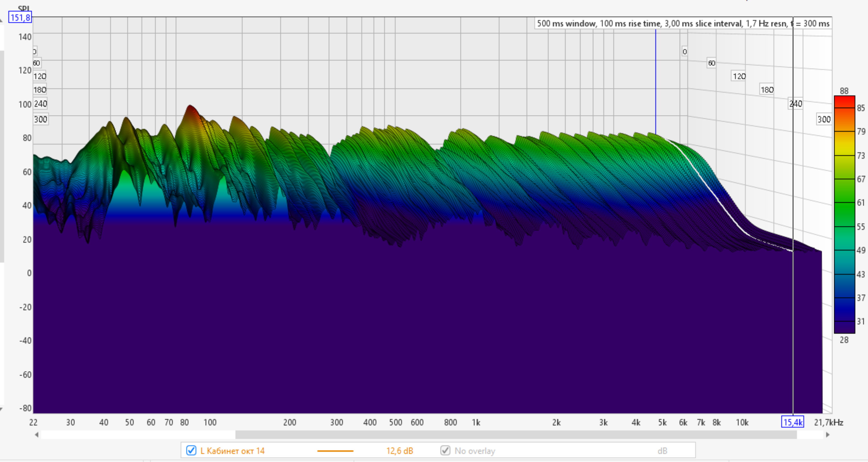Click the 12,6 dB value in legend

click(399, 451)
